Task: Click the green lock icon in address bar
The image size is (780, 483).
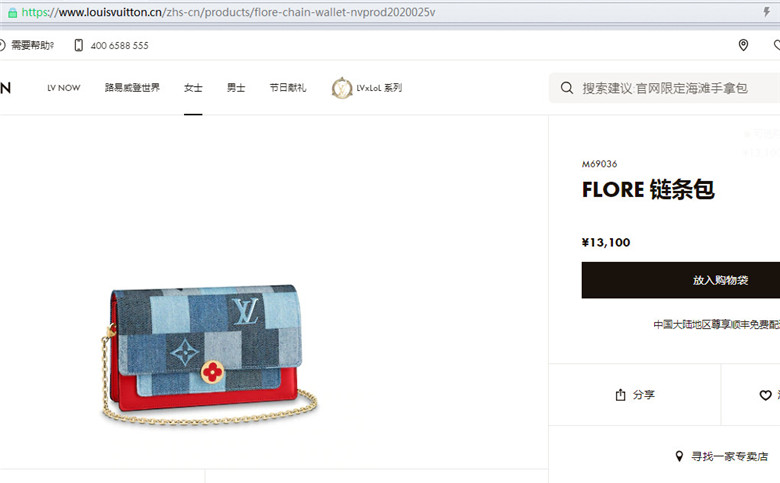Action: pyautogui.click(x=12, y=13)
